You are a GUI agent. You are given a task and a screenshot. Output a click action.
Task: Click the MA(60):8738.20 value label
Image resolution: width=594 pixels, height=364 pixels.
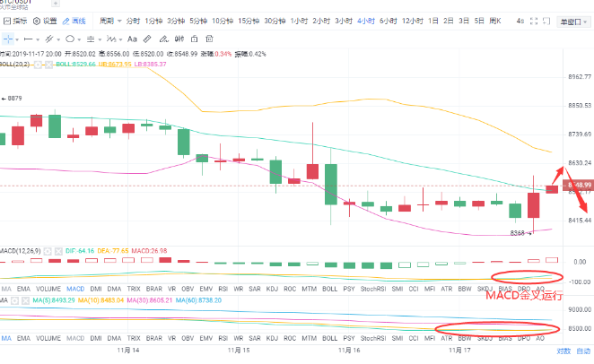pyautogui.click(x=198, y=300)
